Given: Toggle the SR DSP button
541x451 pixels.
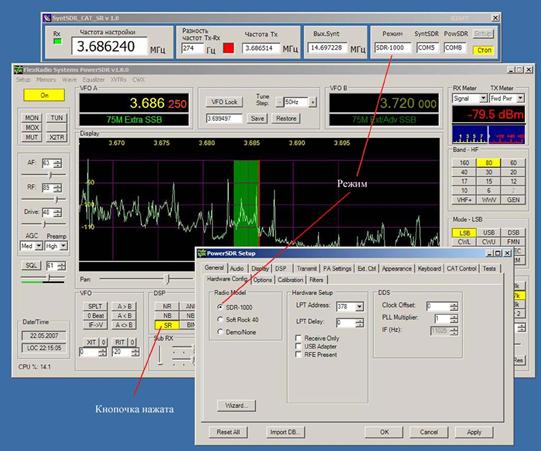Looking at the screenshot, I should [168, 325].
